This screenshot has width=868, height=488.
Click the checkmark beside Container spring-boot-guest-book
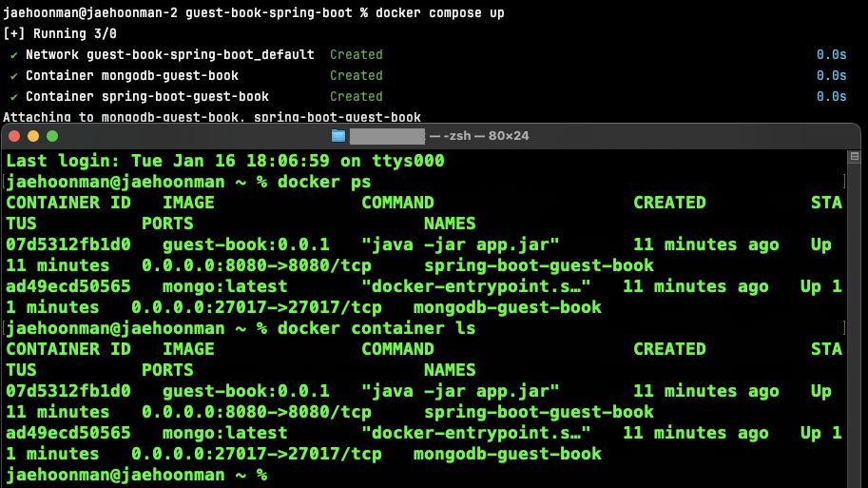coord(14,97)
